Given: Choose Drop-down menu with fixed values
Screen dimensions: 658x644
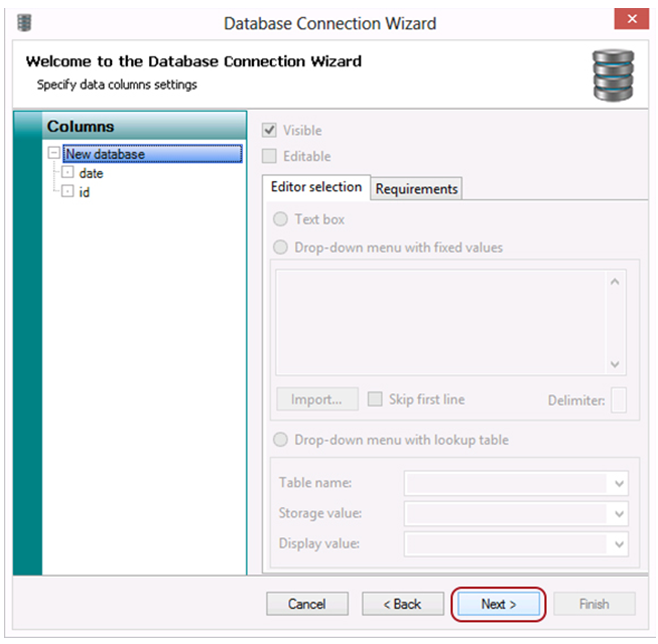Looking at the screenshot, I should point(280,247).
